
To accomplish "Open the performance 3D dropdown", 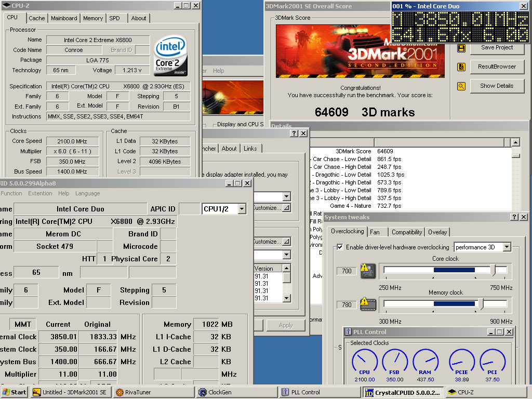I will point(507,247).
